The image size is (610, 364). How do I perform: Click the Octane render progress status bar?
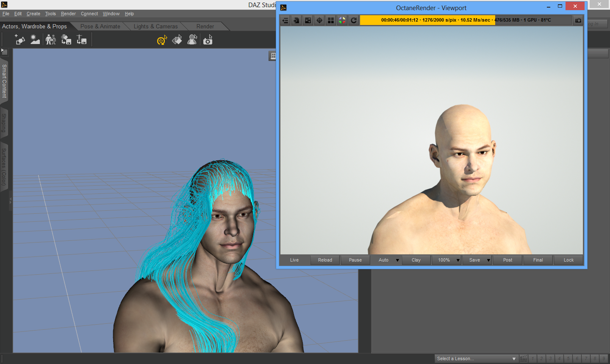tap(466, 20)
